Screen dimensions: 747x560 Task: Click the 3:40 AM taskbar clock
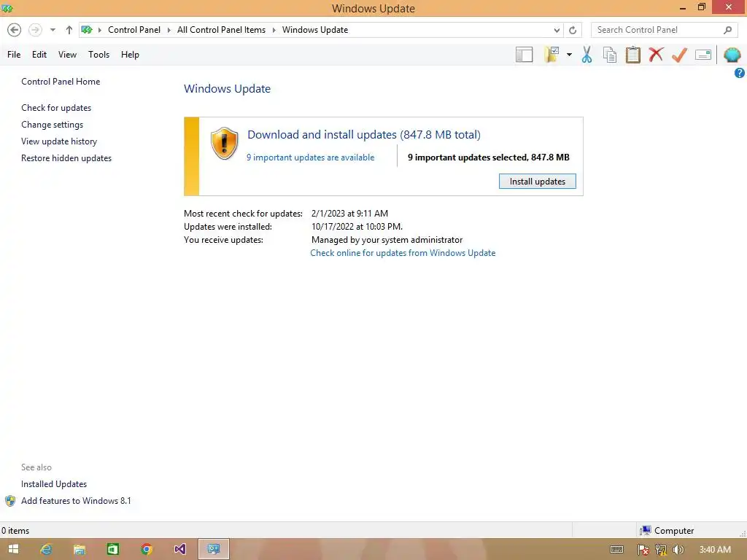715,550
